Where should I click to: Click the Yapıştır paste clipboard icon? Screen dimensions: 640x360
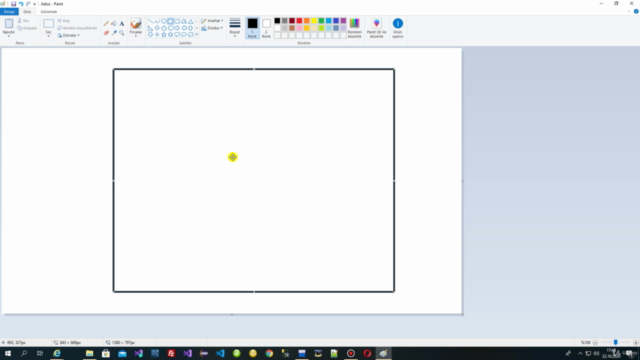9,24
